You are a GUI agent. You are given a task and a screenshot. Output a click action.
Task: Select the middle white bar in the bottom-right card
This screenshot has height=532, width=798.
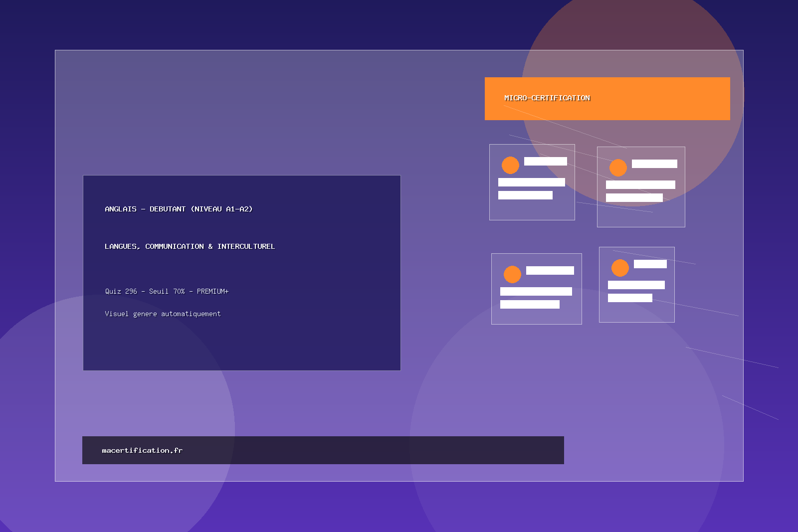(x=636, y=285)
